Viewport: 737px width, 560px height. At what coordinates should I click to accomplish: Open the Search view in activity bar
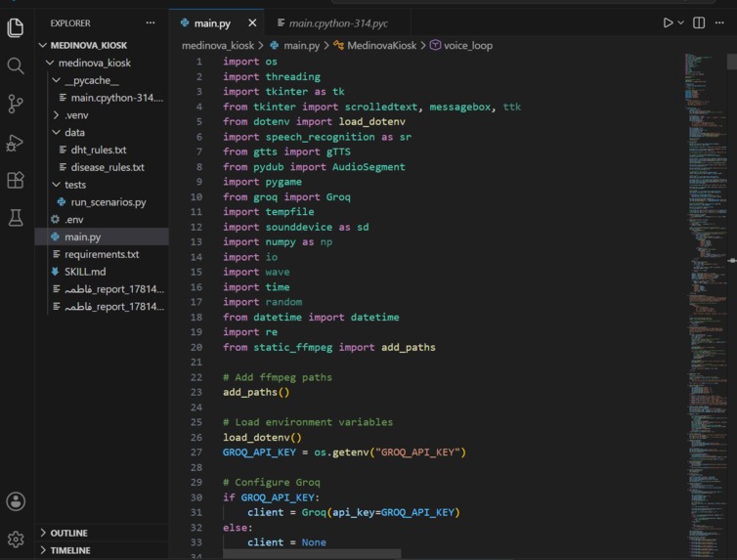[x=16, y=65]
